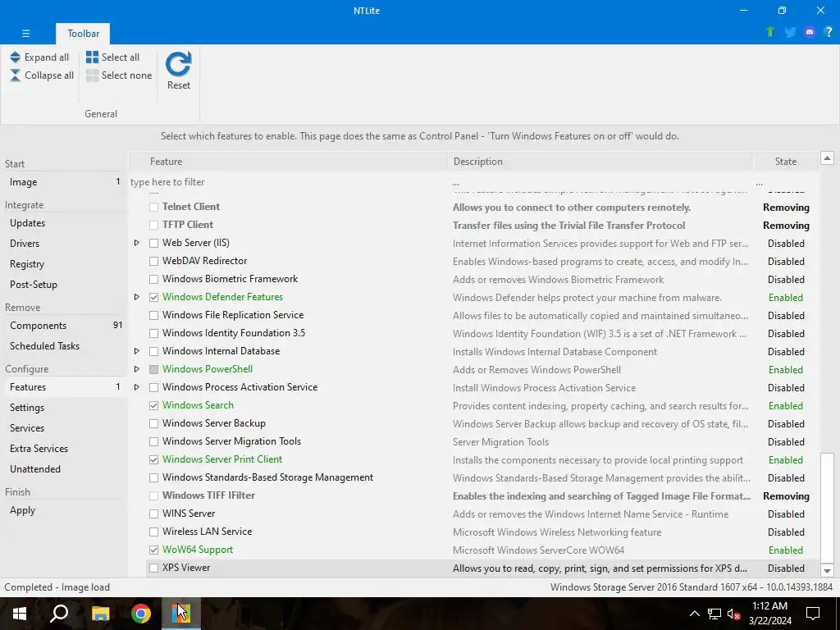
Task: Expand the Windows Internal Database node
Action: pos(137,351)
